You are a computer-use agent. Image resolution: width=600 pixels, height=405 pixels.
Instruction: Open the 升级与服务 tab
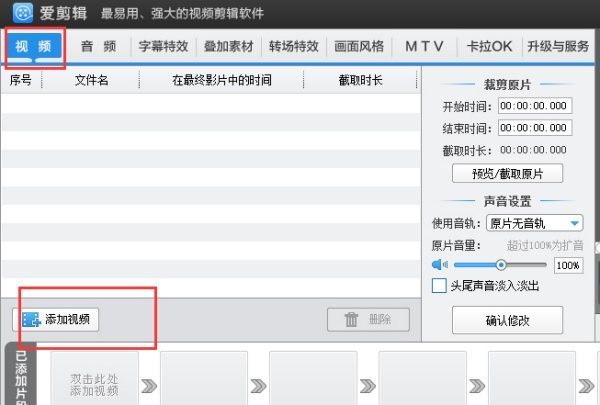click(x=558, y=47)
